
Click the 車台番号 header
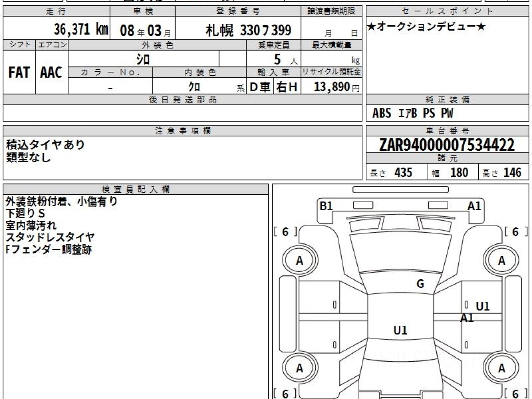447,131
